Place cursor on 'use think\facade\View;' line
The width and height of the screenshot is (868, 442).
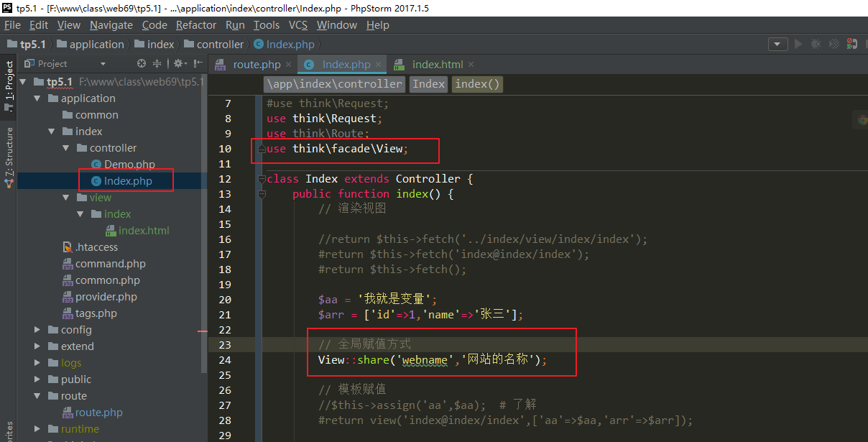click(337, 149)
